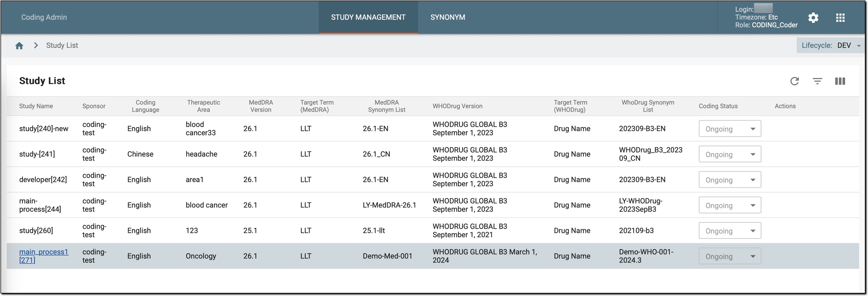Open Coding Status dropdown for study[240]-new
This screenshot has height=296, width=868.
730,129
